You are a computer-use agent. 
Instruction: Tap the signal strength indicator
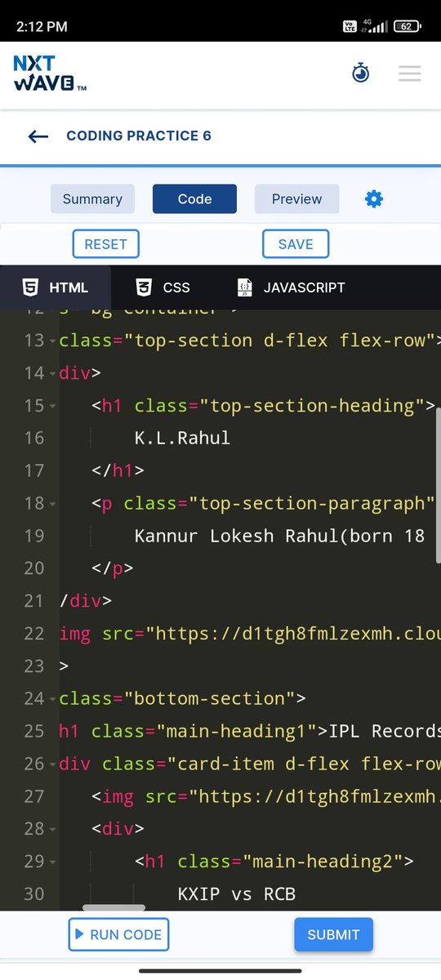click(x=376, y=26)
